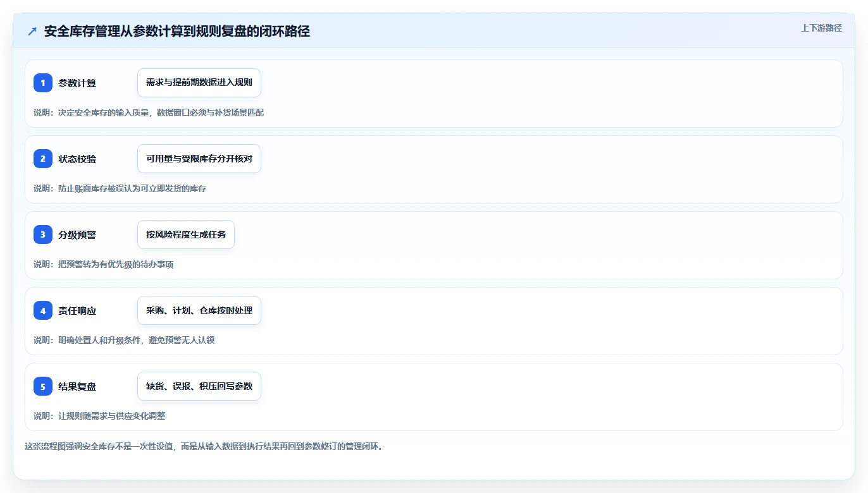Select the 责任响应 step label
Screen dimensions: 868x493
(77, 310)
